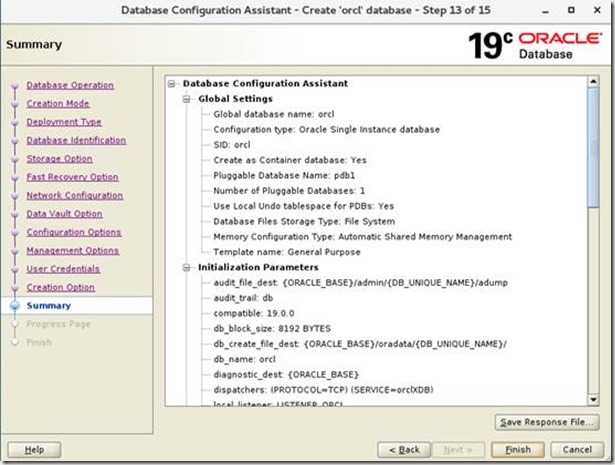Image resolution: width=615 pixels, height=465 pixels.
Task: Select the 'audit_trail: db' row
Action: click(x=243, y=298)
